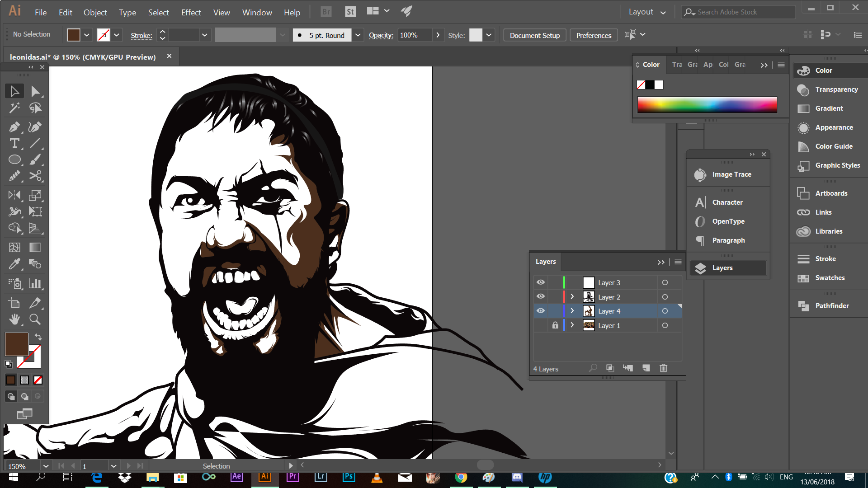Select the Hand tool

(14, 319)
